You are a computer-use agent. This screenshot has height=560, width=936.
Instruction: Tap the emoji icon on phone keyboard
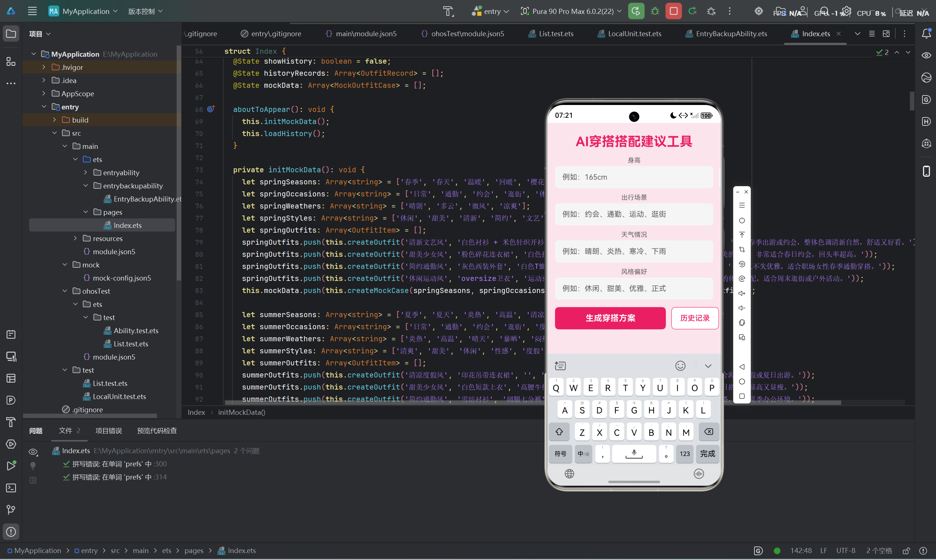point(680,366)
